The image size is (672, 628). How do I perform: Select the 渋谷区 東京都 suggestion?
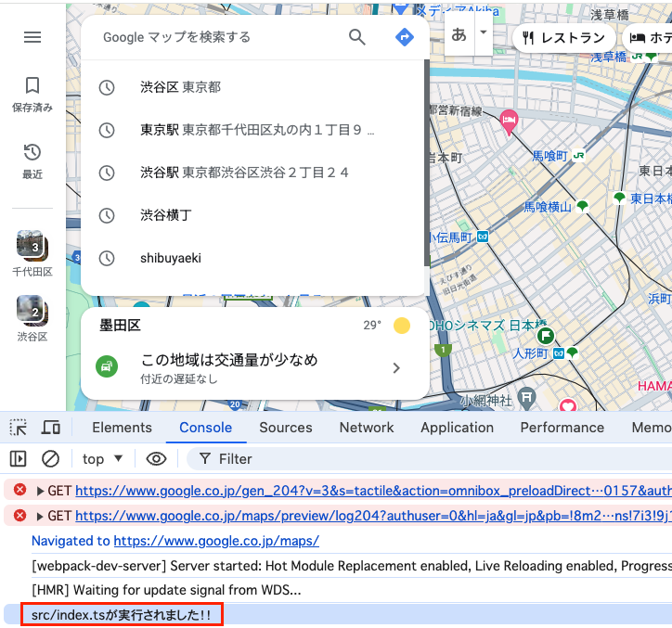point(254,87)
